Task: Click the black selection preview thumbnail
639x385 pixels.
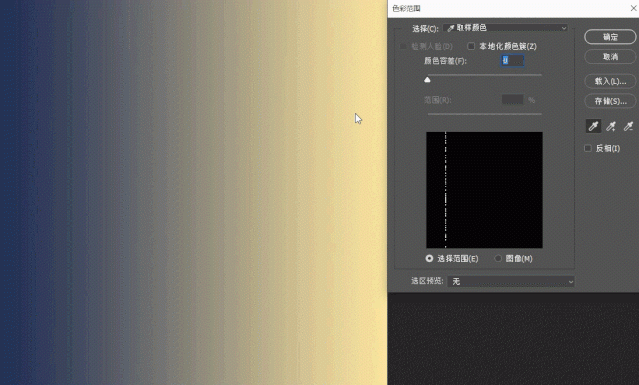Action: pyautogui.click(x=484, y=190)
